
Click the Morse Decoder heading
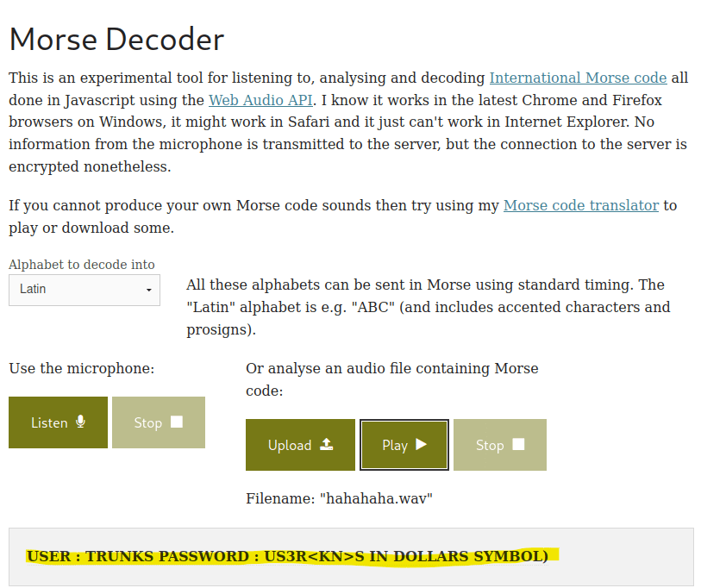[x=116, y=40]
